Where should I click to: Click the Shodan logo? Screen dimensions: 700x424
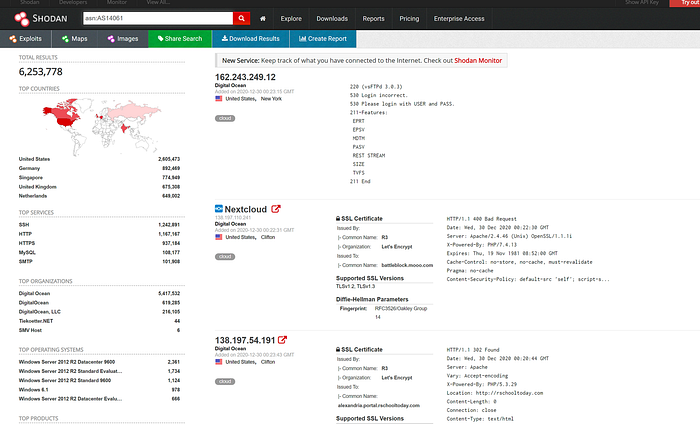41,19
